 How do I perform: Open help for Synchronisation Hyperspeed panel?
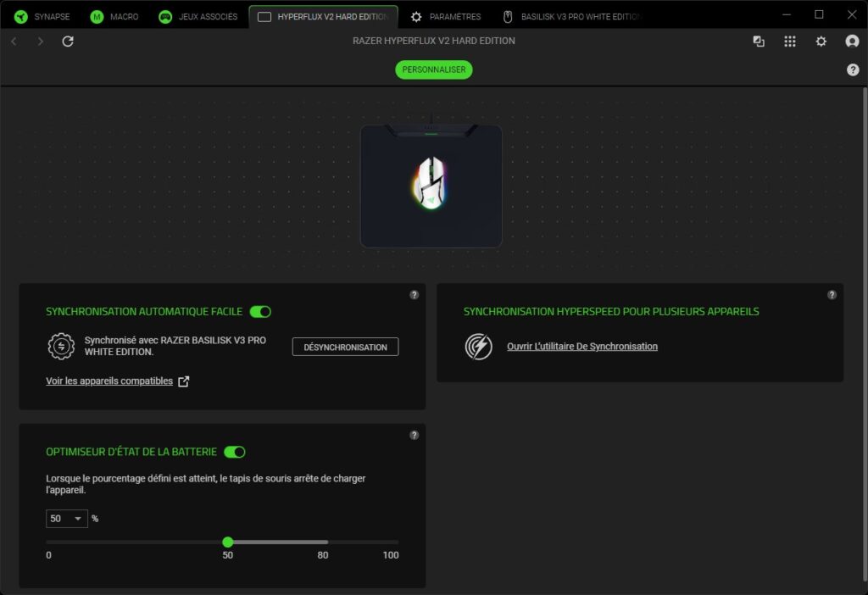tap(832, 295)
